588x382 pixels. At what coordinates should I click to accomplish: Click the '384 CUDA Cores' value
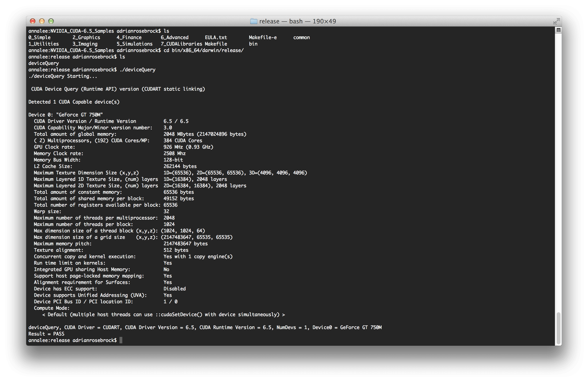[x=183, y=140]
